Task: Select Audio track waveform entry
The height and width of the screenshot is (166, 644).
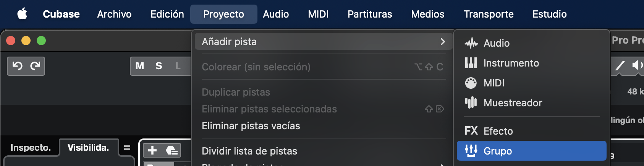Action: click(x=496, y=43)
